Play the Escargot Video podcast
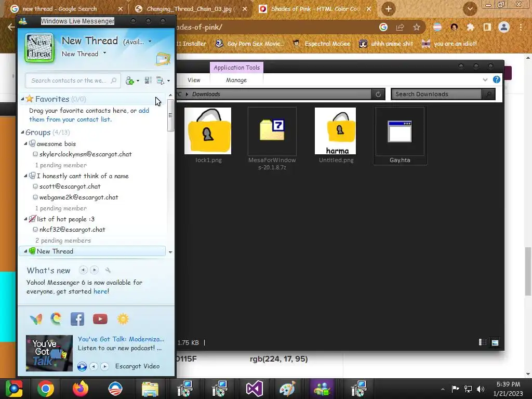This screenshot has width=532, height=399. [82, 366]
